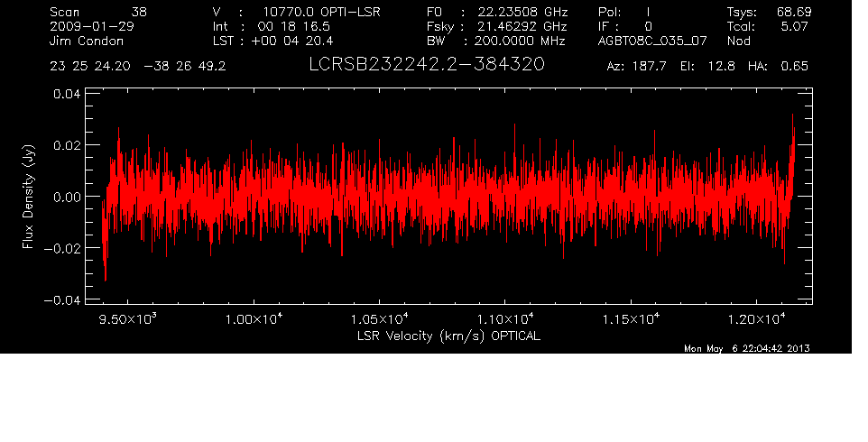Click the Fsky value 21.46292 GHz
Screen dimensions: 868x442
(x=522, y=26)
